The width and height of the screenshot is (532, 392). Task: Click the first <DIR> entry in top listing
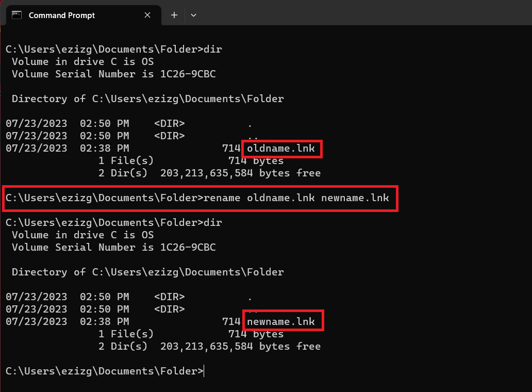(169, 124)
